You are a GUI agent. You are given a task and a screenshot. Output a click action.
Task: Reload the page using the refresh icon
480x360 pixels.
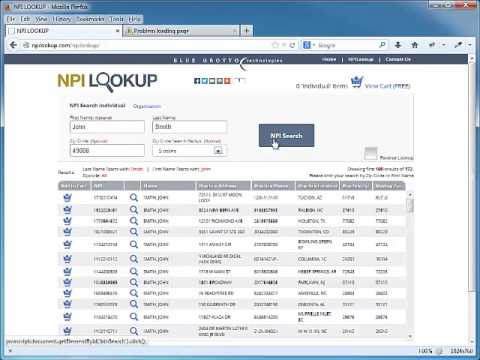292,45
